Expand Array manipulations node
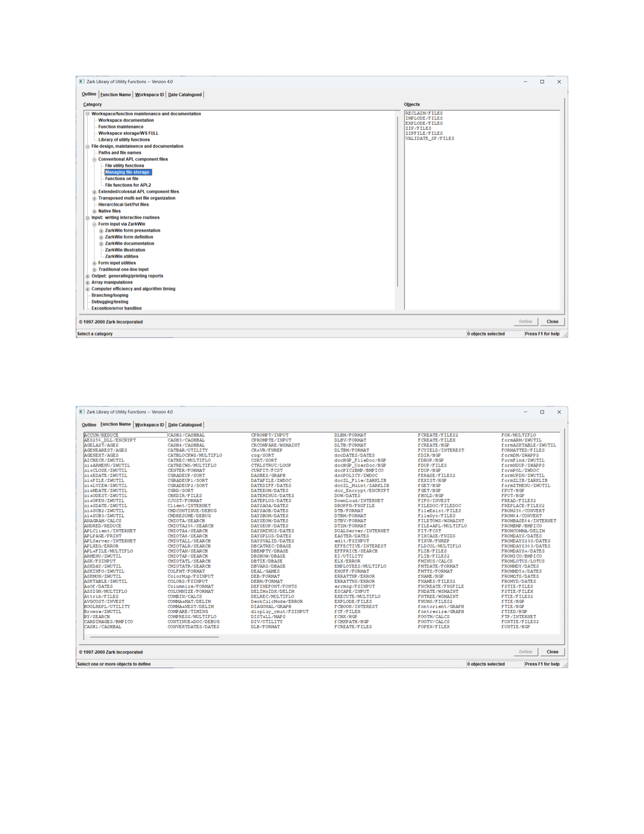This screenshot has width=644, height=834. [87, 283]
